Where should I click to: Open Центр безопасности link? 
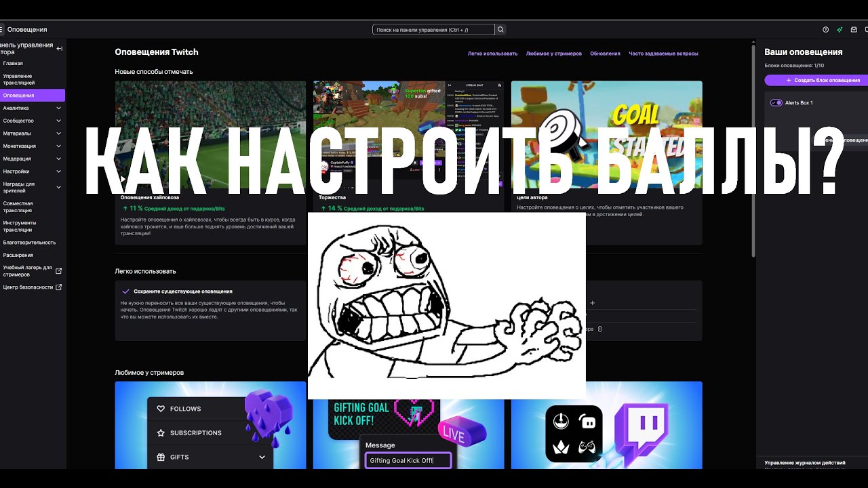click(28, 287)
